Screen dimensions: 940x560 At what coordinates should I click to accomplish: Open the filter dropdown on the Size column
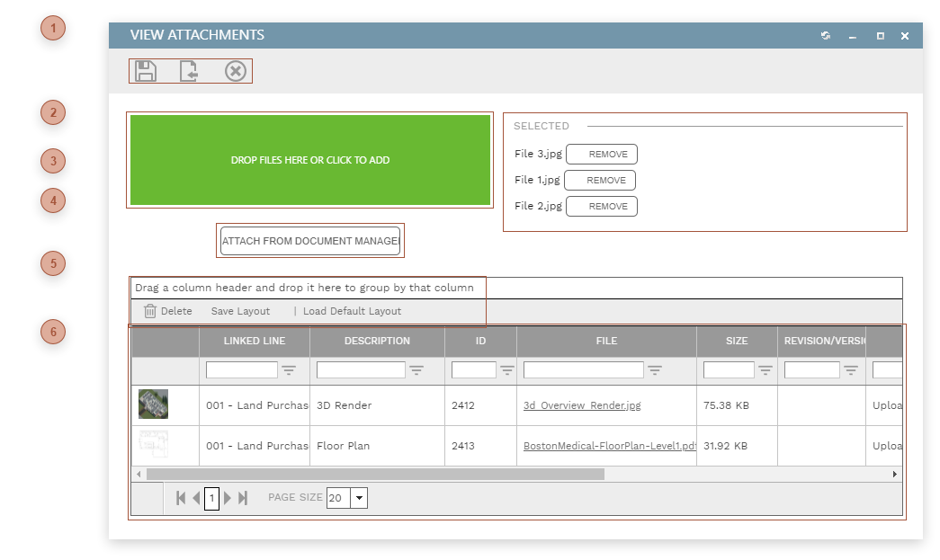coord(765,369)
